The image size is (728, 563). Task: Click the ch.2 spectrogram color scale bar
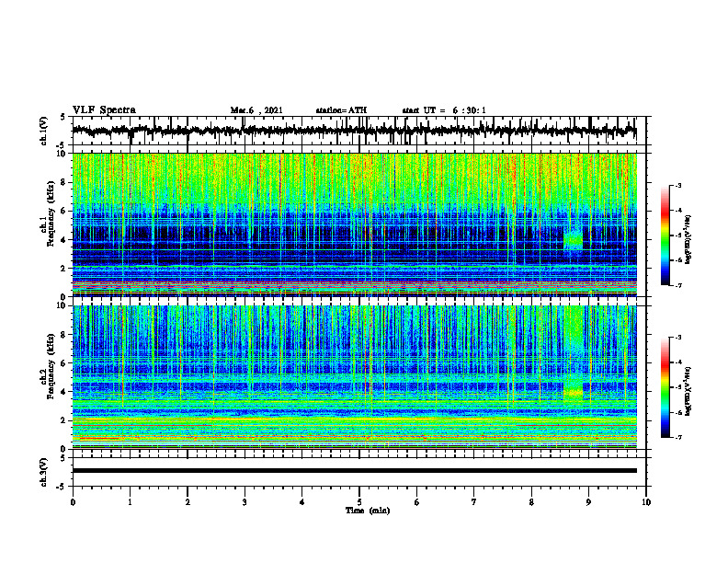[x=665, y=387]
